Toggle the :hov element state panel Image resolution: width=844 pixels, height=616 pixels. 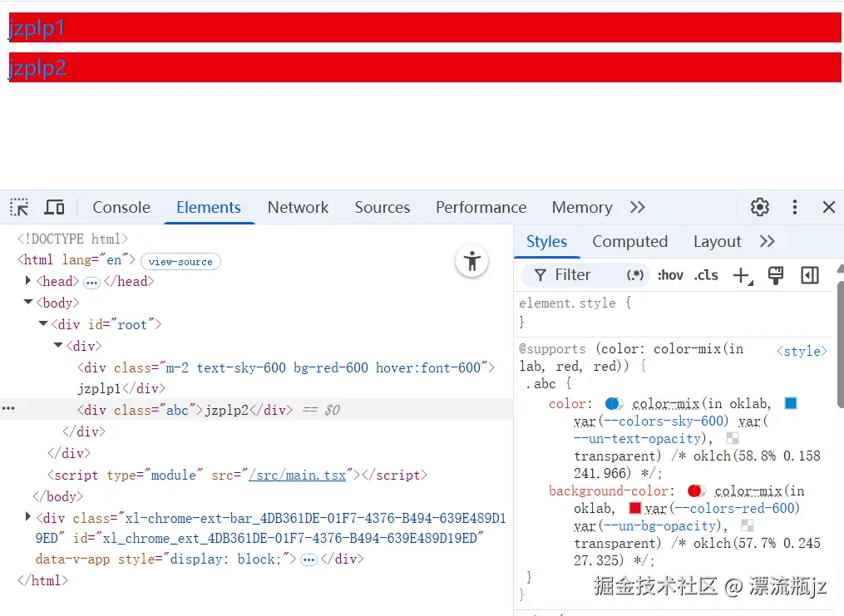click(x=670, y=275)
